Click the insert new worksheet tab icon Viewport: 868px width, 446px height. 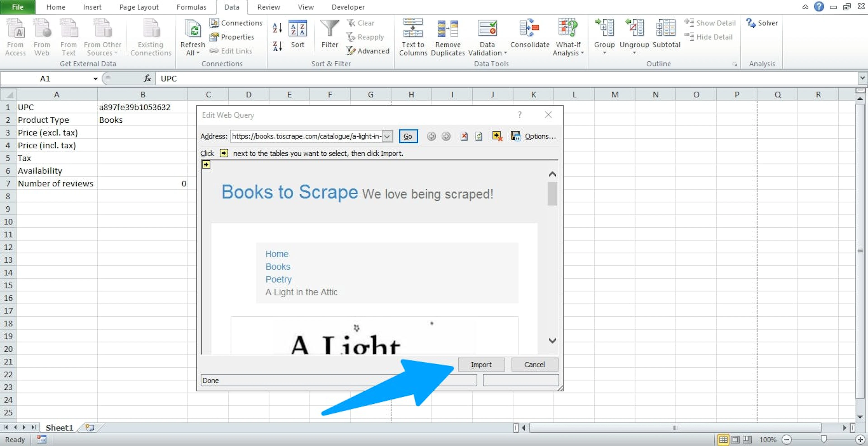click(x=89, y=427)
